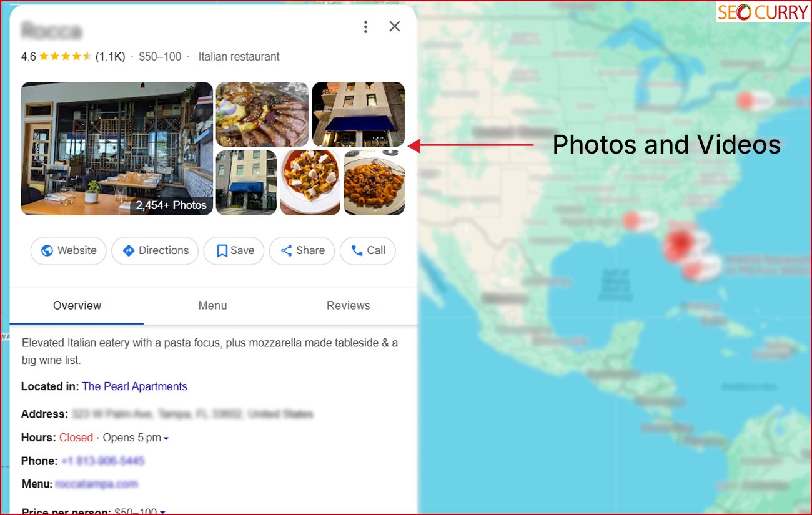812x515 pixels.
Task: Open The Pearl Apartments link
Action: coord(134,386)
